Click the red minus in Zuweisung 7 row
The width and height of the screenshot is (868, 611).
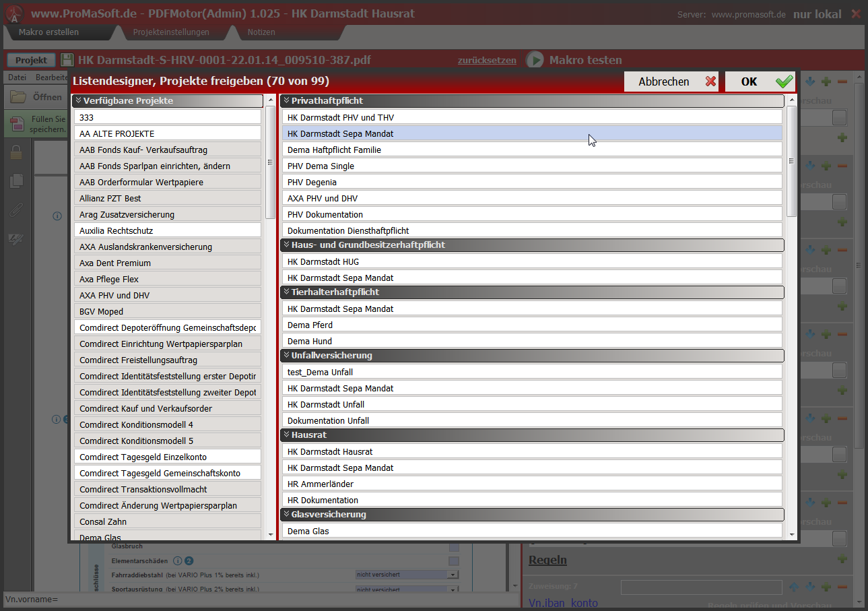click(x=842, y=587)
